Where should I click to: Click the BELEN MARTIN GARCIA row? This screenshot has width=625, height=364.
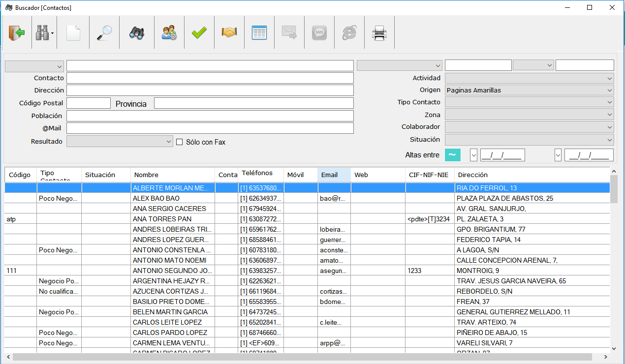(x=307, y=312)
